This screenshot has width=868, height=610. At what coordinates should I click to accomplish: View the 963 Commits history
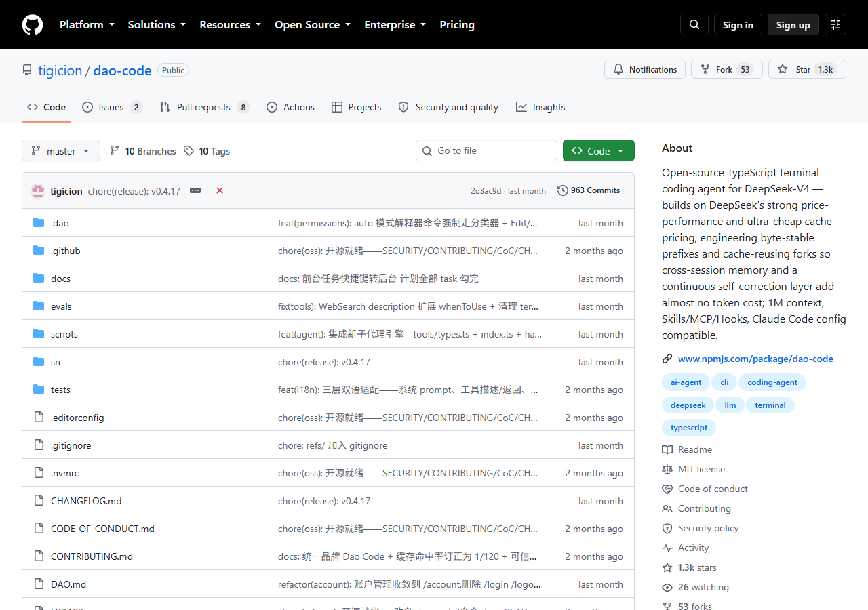589,191
